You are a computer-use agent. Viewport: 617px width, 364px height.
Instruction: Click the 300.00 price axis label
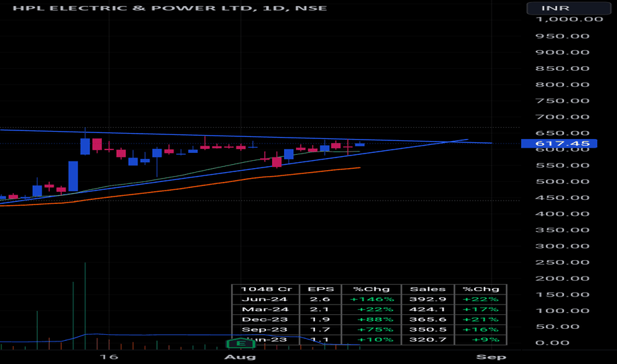(562, 246)
